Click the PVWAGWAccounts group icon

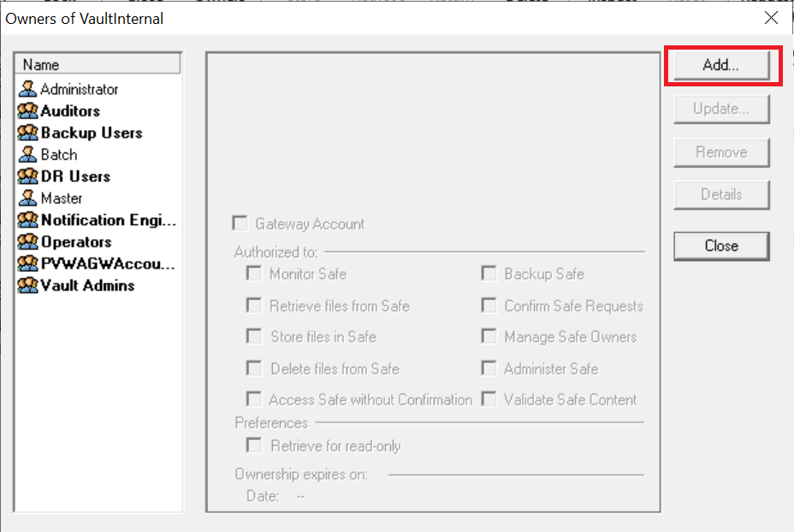coord(27,263)
